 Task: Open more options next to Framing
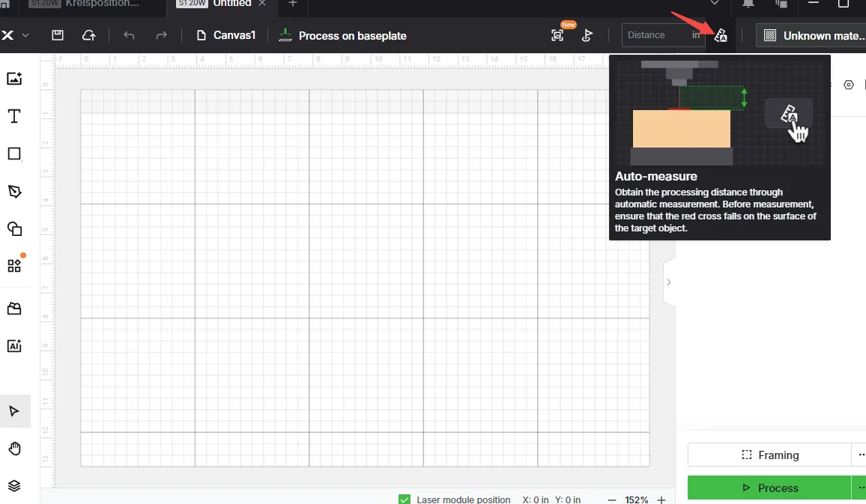click(861, 455)
